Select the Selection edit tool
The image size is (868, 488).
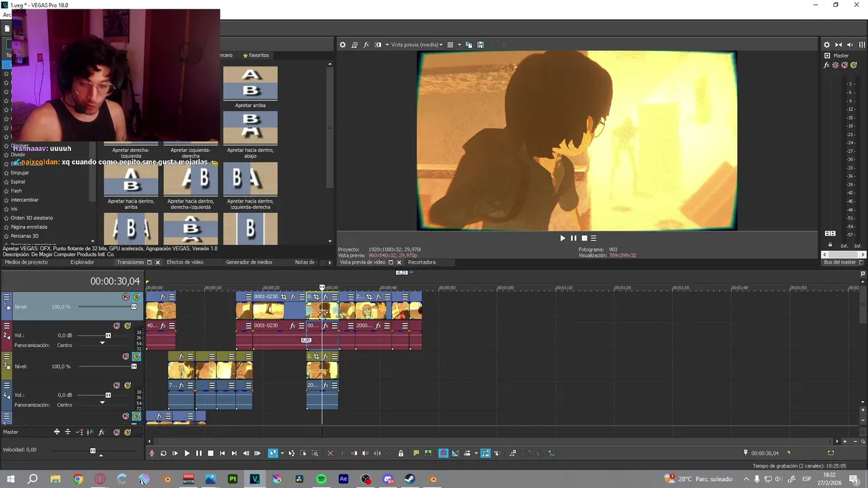(x=303, y=453)
